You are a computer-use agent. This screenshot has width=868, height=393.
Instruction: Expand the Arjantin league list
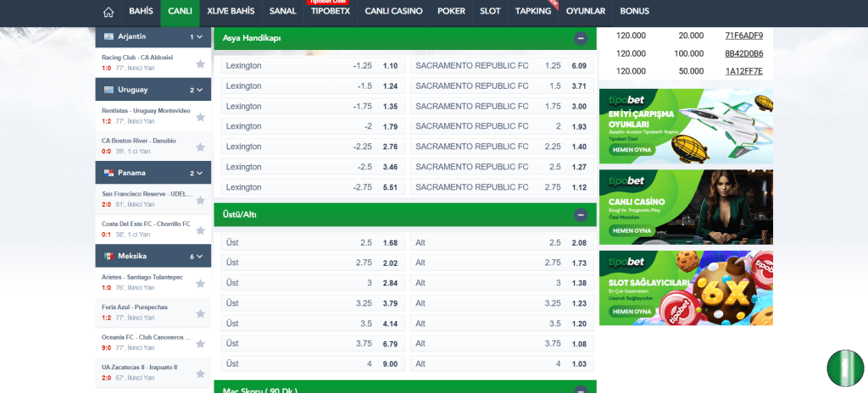(198, 37)
